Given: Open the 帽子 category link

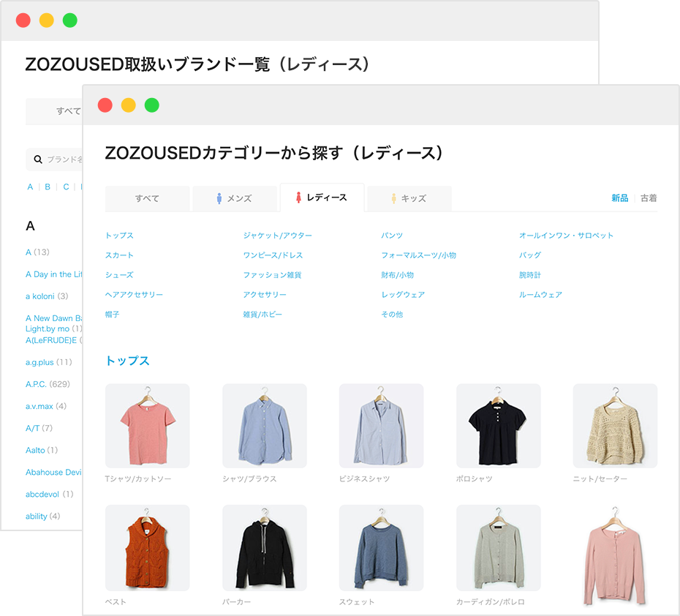Looking at the screenshot, I should coord(113,315).
